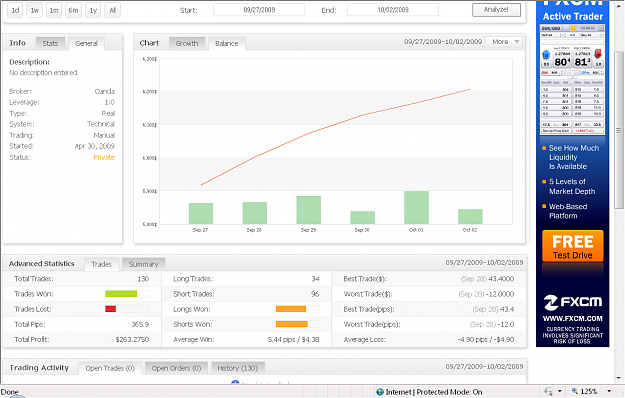Open the Open Orders (0) tab
Image resolution: width=625 pixels, height=398 pixels.
pyautogui.click(x=176, y=368)
